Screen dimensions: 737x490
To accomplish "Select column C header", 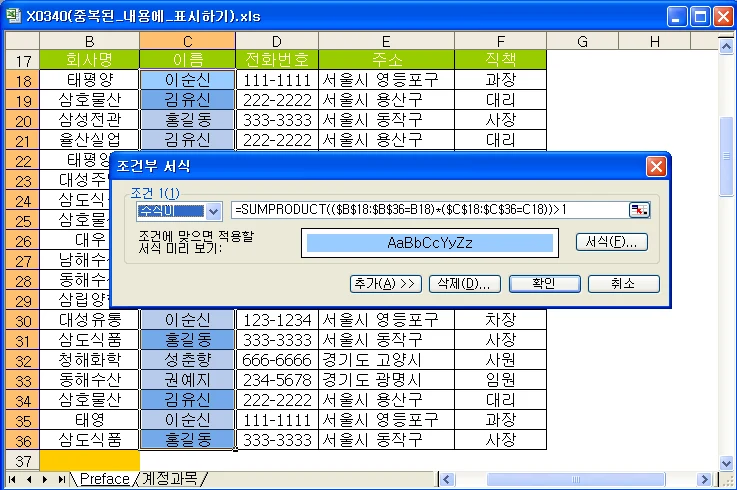I will (188, 41).
